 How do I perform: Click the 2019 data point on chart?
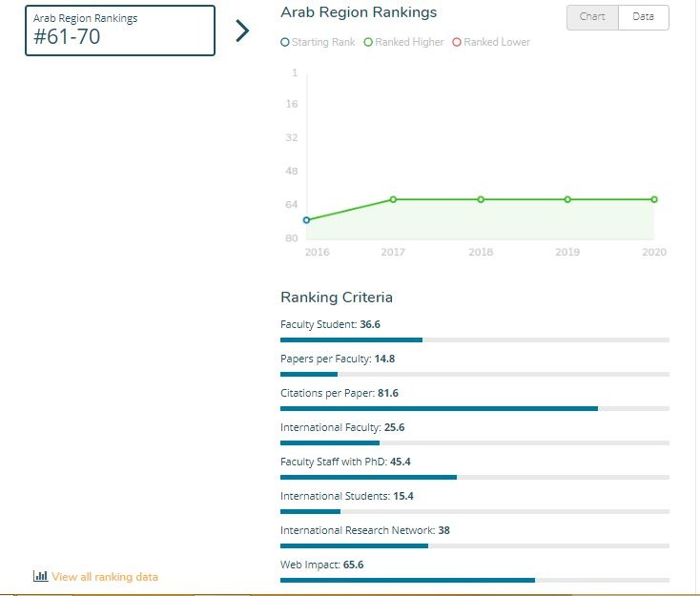click(x=567, y=199)
